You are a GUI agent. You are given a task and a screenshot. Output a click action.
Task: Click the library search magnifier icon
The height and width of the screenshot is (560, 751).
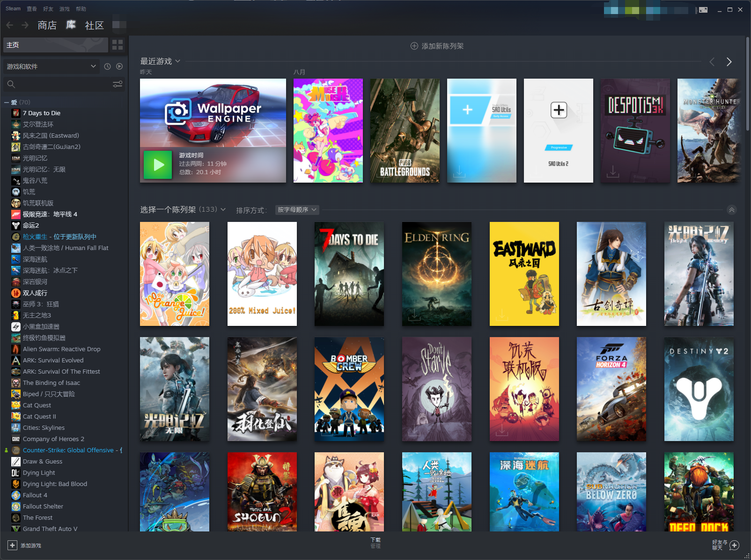tap(11, 84)
